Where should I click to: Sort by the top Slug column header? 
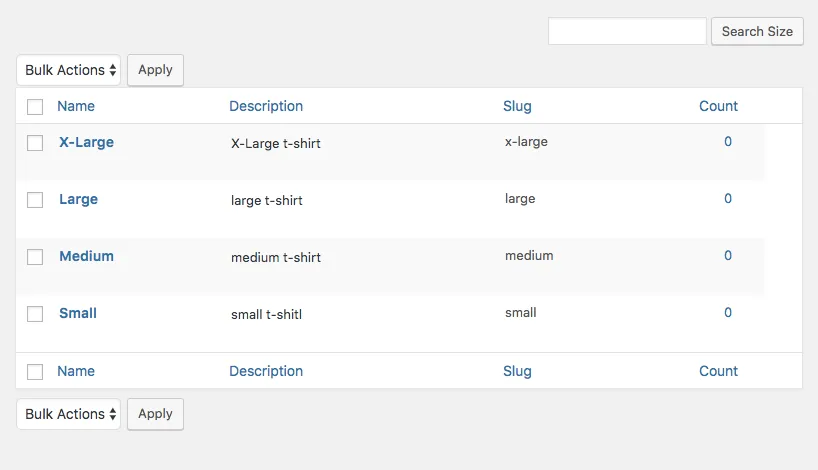click(517, 106)
